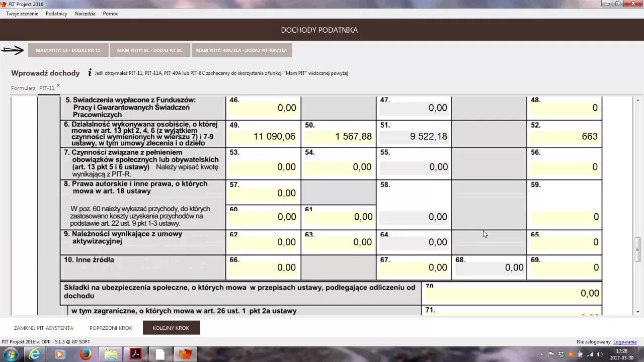Edit field 54 value 0,00
The height and width of the screenshot is (362, 644).
pos(339,167)
